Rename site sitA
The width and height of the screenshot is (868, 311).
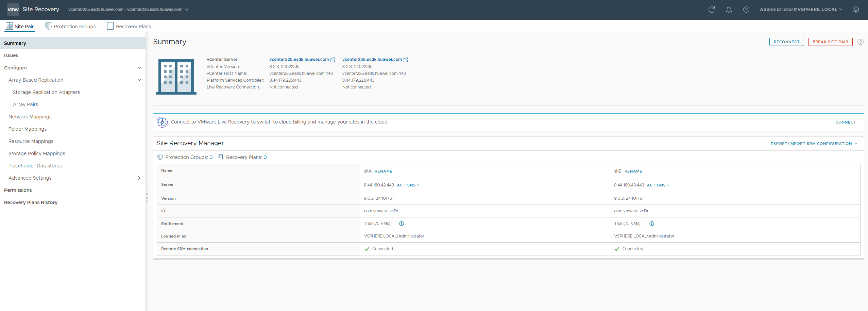coord(384,171)
